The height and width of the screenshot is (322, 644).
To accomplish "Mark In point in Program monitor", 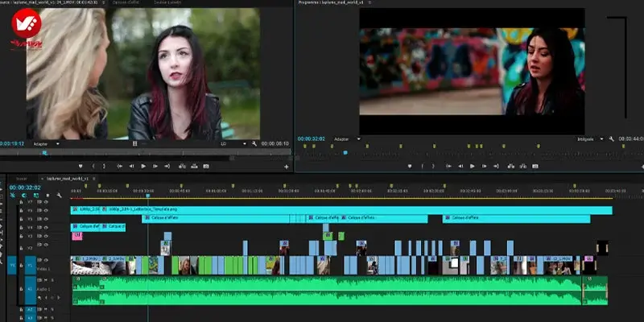I will pyautogui.click(x=422, y=166).
